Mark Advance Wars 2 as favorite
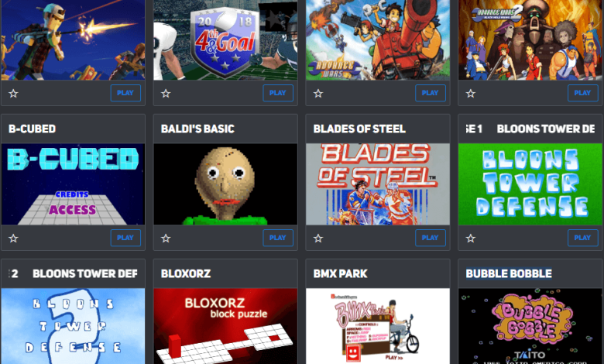The height and width of the screenshot is (364, 604). click(x=470, y=93)
